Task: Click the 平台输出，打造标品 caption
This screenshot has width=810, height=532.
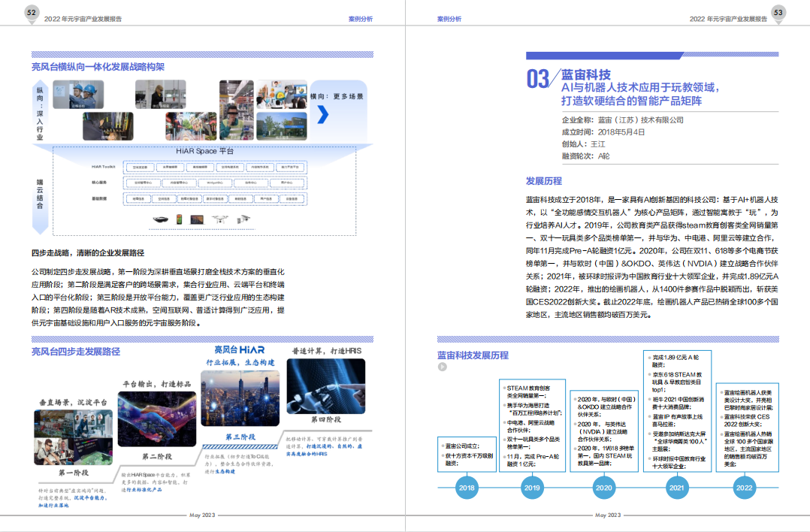Action: [x=157, y=384]
